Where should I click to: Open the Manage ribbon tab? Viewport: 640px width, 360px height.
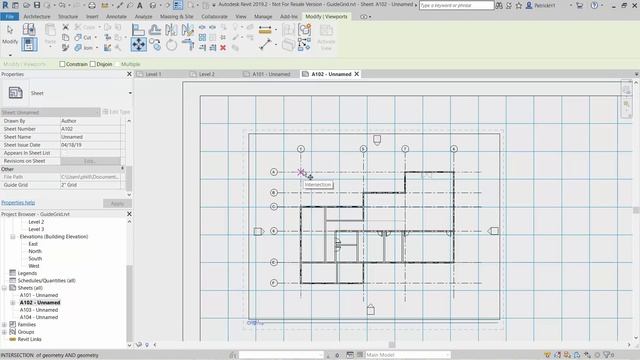pyautogui.click(x=263, y=17)
